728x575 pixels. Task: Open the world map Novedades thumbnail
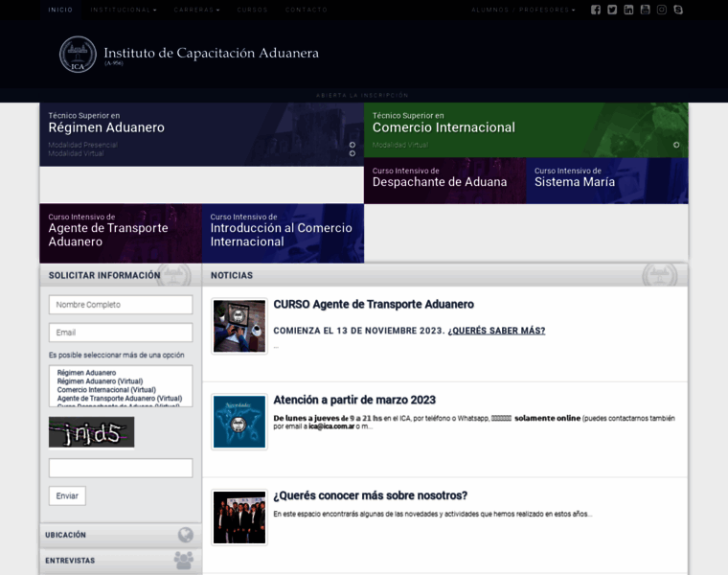(239, 422)
